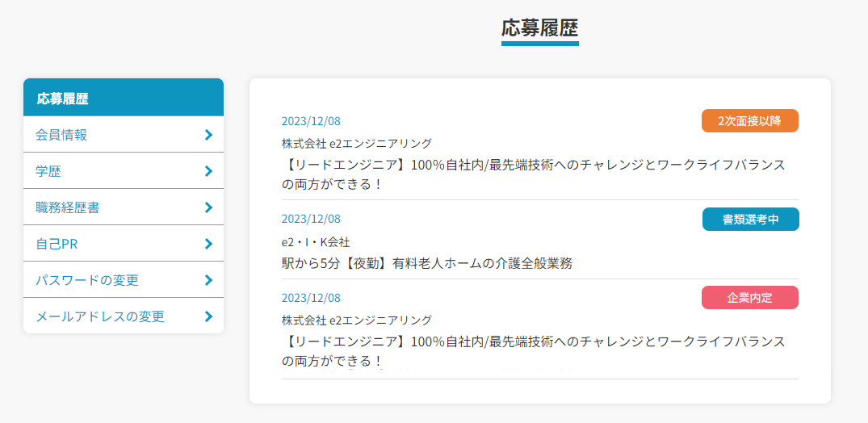The image size is (868, 423).
Task: Choose パスワードの変更 from the sidebar
Action: click(x=124, y=279)
